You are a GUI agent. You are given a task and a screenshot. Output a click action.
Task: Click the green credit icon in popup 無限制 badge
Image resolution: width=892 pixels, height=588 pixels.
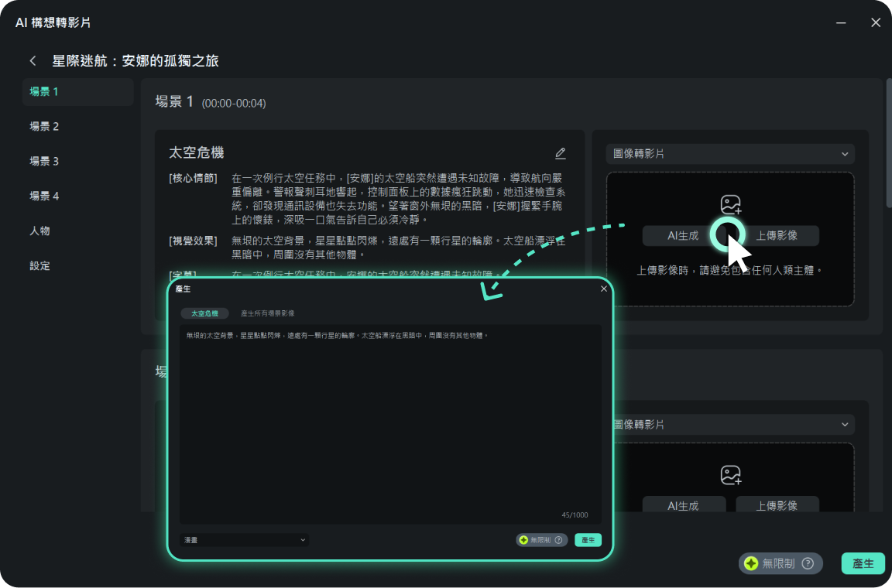click(x=523, y=540)
